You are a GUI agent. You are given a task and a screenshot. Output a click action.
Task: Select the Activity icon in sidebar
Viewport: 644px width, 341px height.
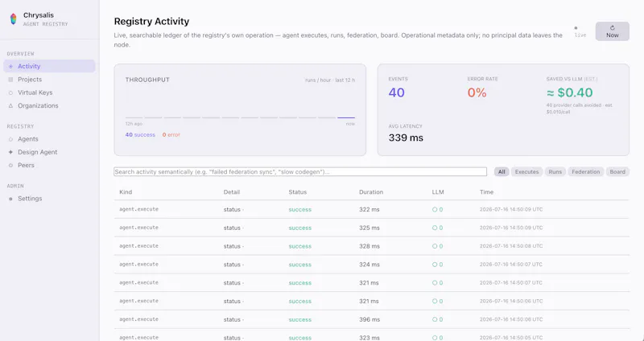point(10,67)
